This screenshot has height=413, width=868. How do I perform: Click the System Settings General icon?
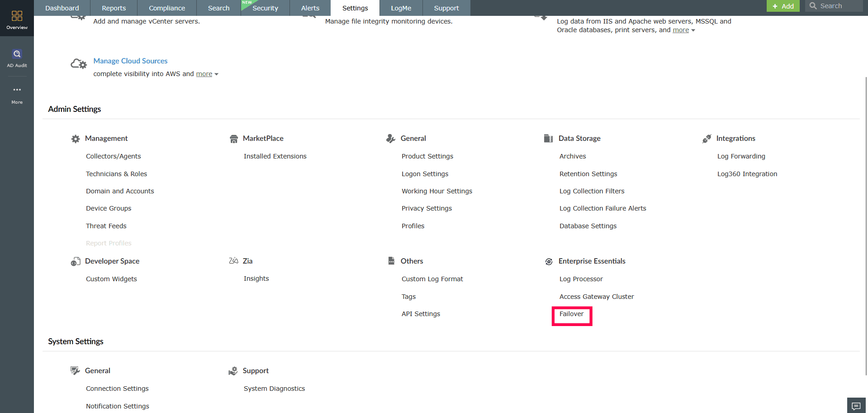[x=75, y=371]
